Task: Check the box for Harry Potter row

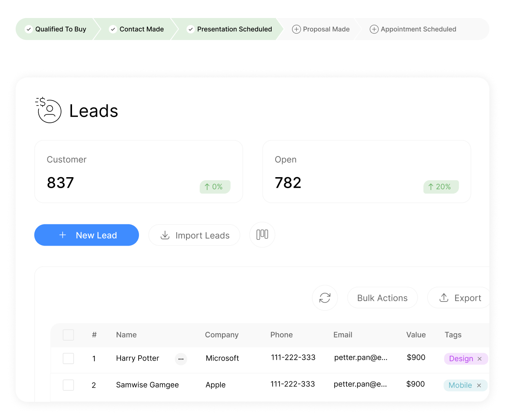Action: coord(69,359)
